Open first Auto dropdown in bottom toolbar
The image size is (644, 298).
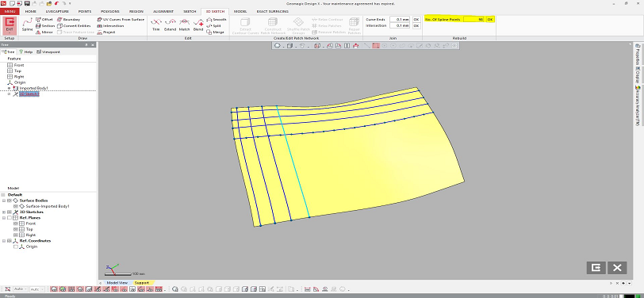coord(20,289)
